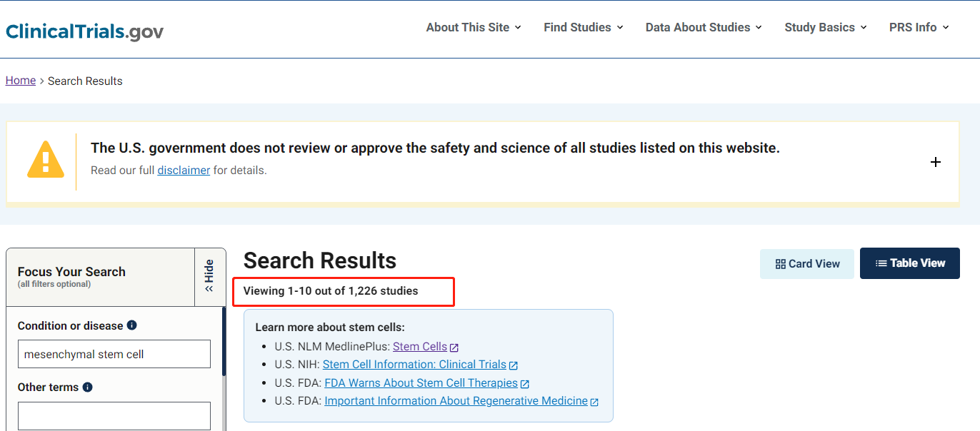The height and width of the screenshot is (431, 980).
Task: Click the ClinicalTrials.gov logo
Action: 84,31
